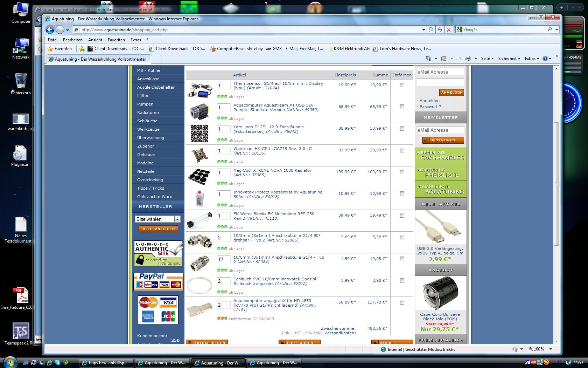This screenshot has height=368, width=588.
Task: Check remove box for aquagratiX HD 4850
Action: pos(402,302)
